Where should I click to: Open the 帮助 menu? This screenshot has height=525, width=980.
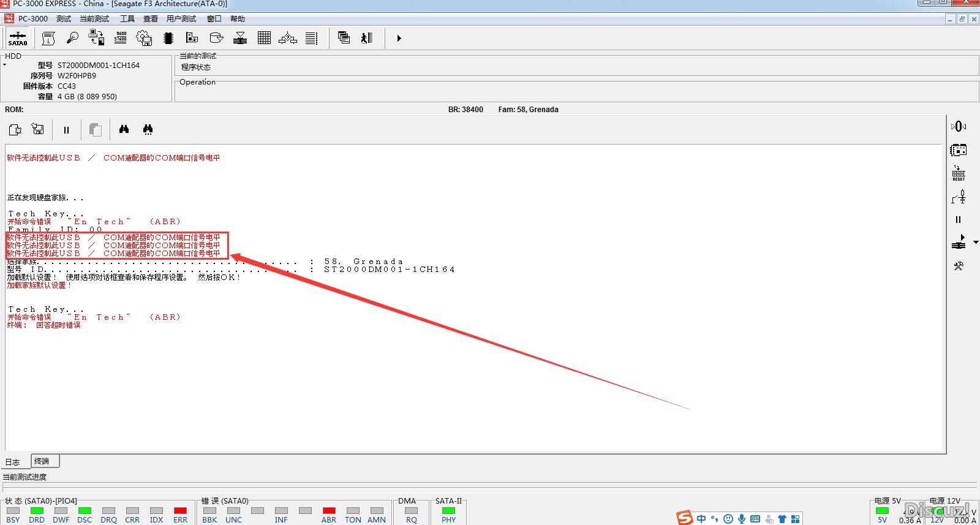[238, 18]
